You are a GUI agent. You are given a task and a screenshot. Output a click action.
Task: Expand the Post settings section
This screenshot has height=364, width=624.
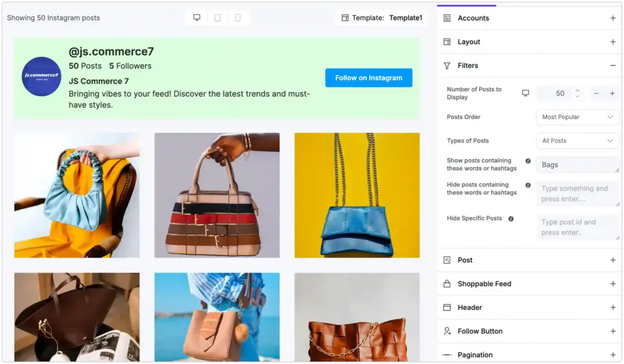pyautogui.click(x=614, y=260)
